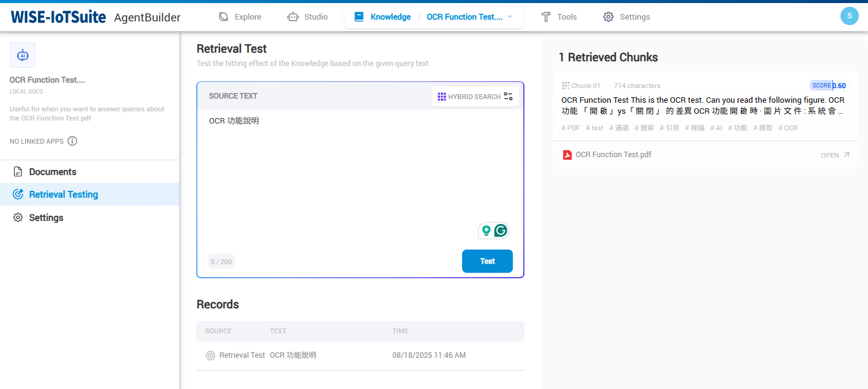Open OCR Function Test.pdf file link
The height and width of the screenshot is (389, 868).
point(614,155)
